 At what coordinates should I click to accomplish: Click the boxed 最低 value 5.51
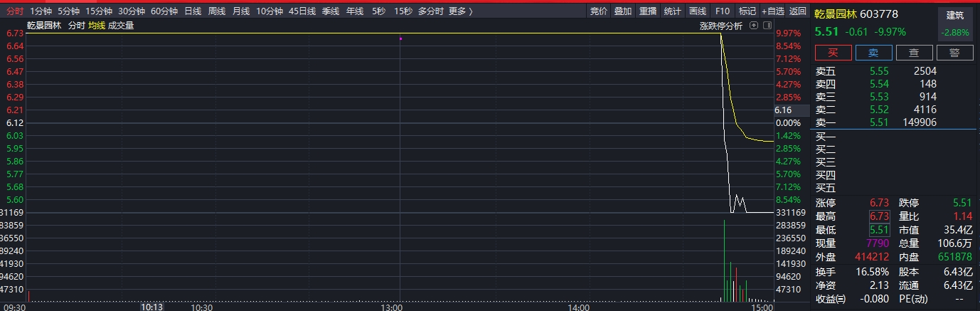click(879, 230)
